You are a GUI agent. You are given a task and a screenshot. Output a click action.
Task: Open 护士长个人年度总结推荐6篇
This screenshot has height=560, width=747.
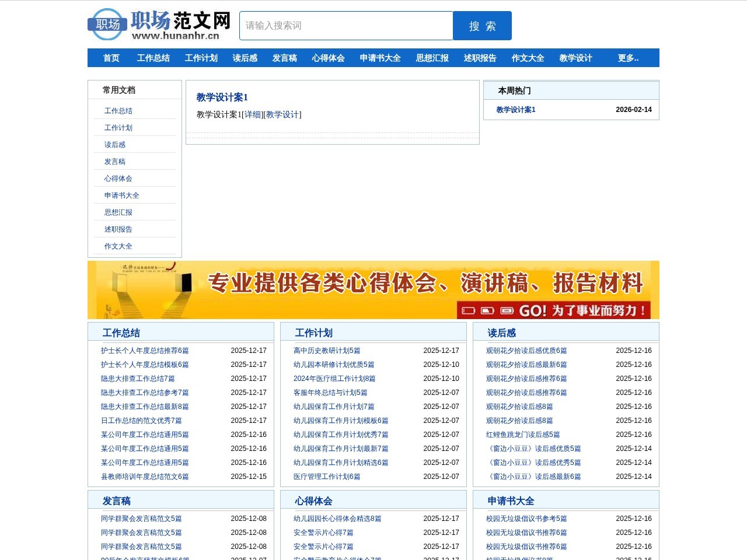click(145, 351)
